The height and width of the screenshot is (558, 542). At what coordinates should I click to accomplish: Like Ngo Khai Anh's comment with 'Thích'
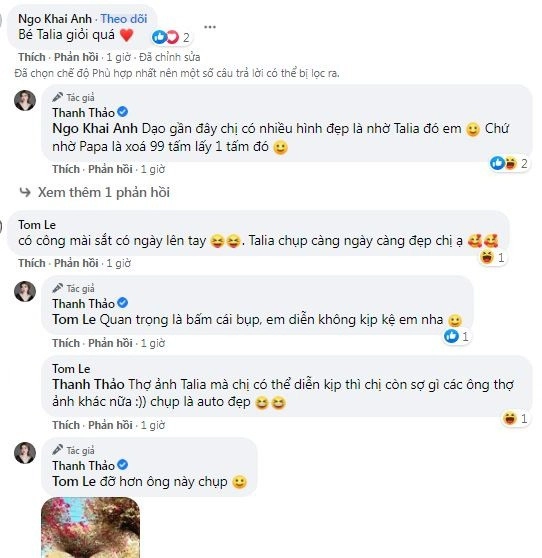coord(32,57)
